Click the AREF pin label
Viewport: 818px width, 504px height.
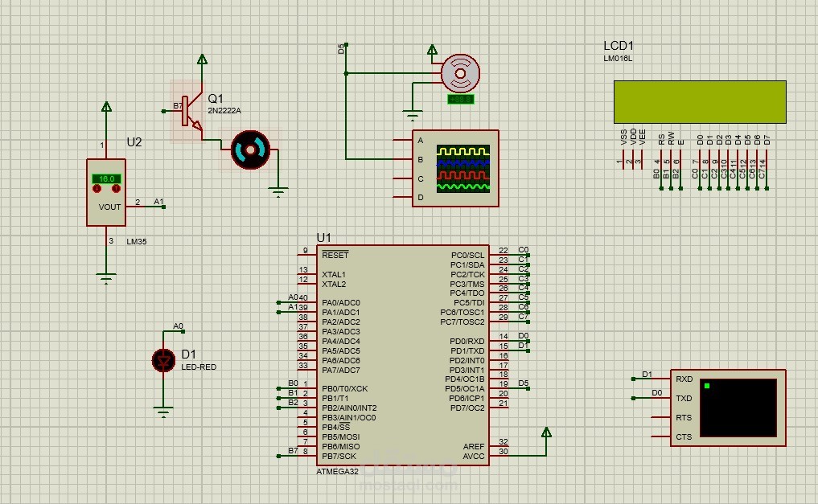[x=474, y=447]
